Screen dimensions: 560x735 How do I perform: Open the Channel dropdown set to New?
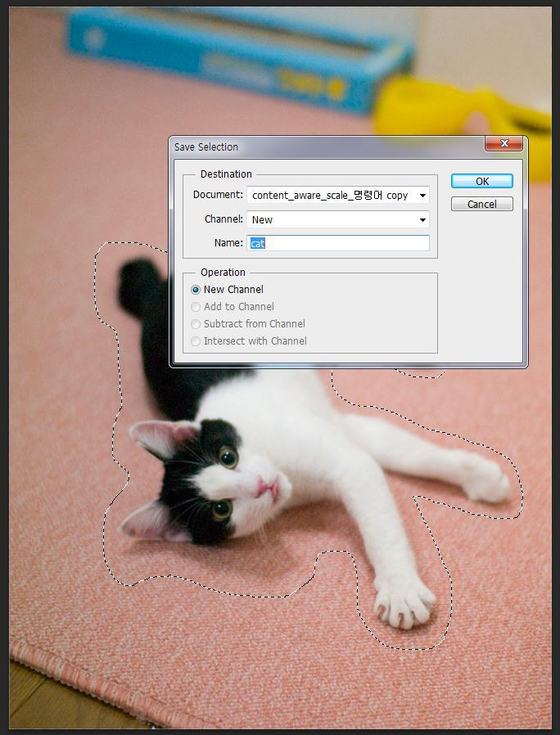(337, 219)
